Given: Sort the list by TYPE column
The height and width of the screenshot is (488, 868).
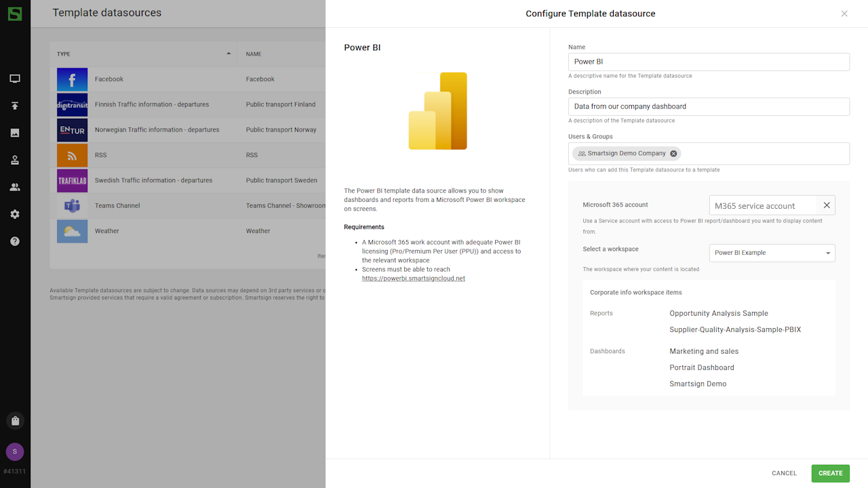Looking at the screenshot, I should coord(142,54).
